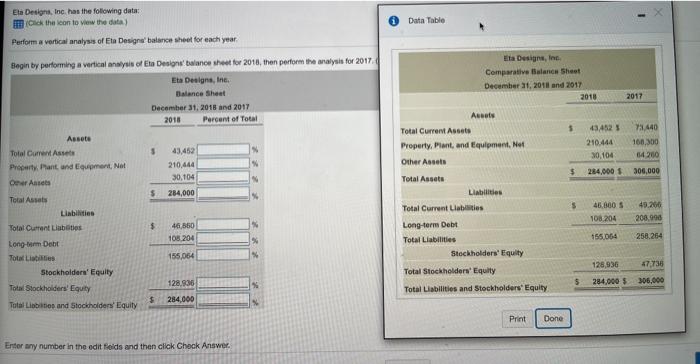Click 30,104 value in worksheet
Viewport: 700px width, 364px height.
(x=183, y=177)
